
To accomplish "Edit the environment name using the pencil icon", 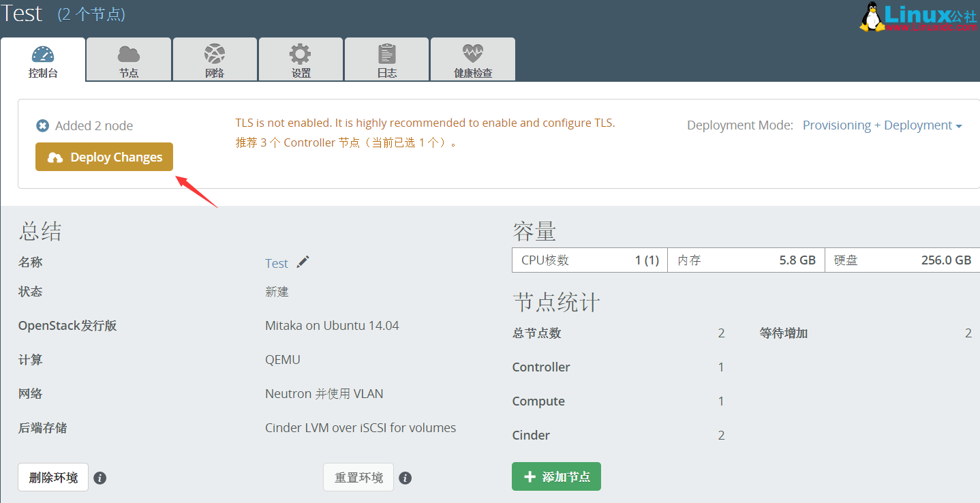I will 303,262.
